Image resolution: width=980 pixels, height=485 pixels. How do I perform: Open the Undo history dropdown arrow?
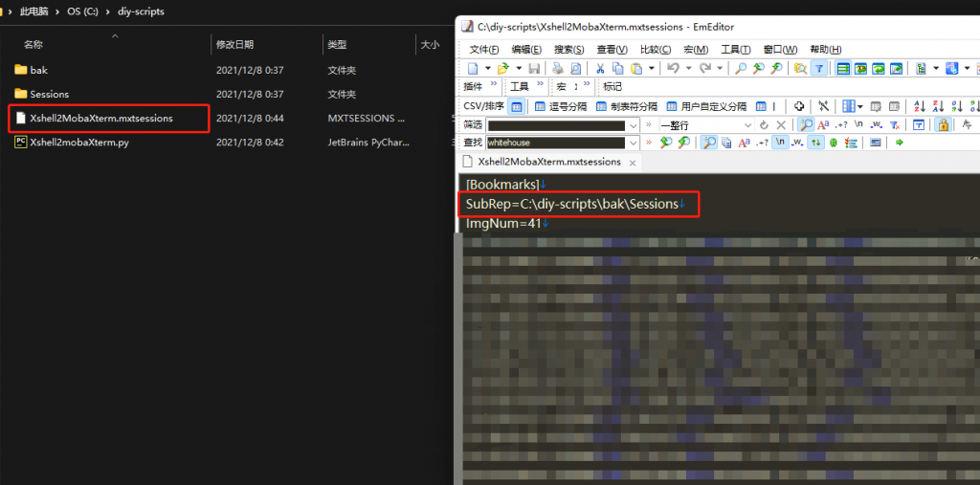coord(689,68)
